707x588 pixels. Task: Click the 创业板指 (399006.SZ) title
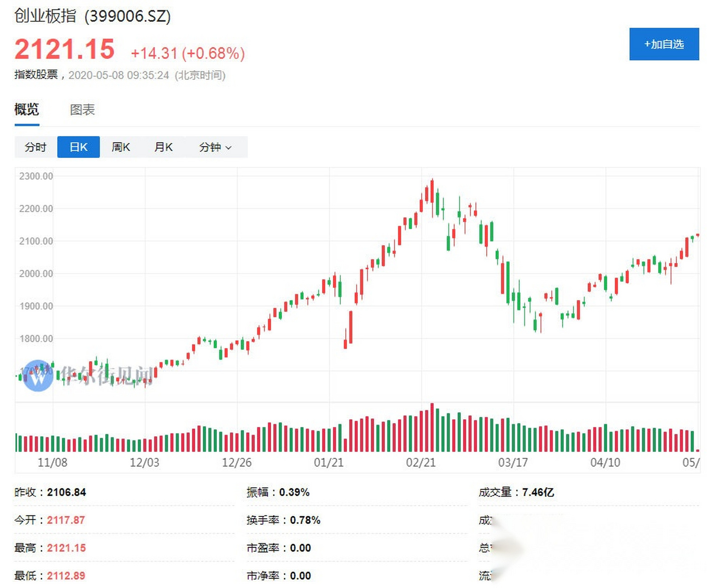point(92,16)
